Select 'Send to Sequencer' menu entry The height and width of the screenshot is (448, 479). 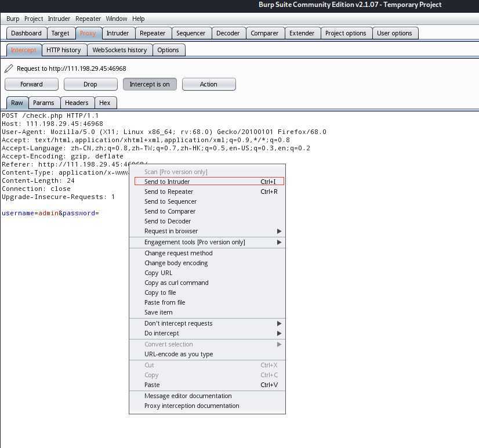tap(208, 201)
